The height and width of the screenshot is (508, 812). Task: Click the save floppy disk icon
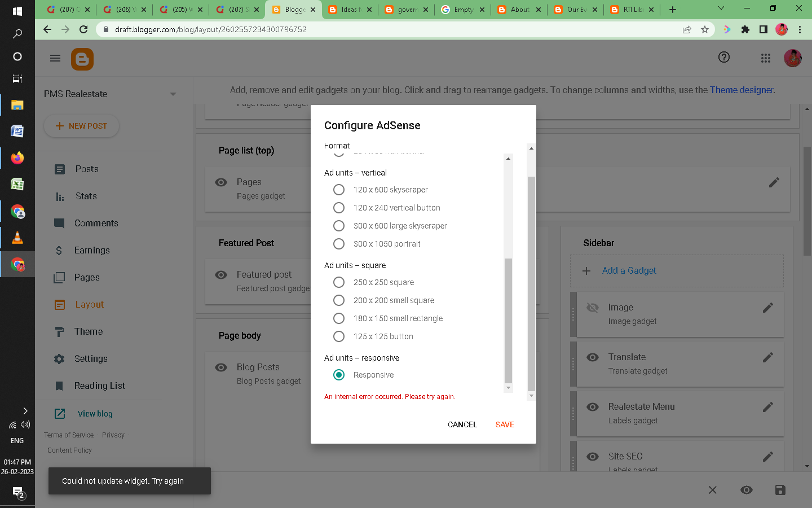coord(780,490)
